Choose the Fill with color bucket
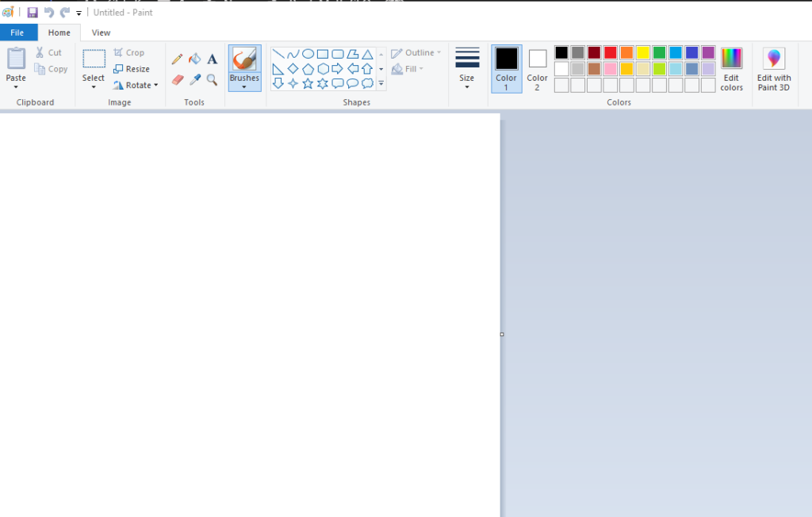 click(x=195, y=59)
